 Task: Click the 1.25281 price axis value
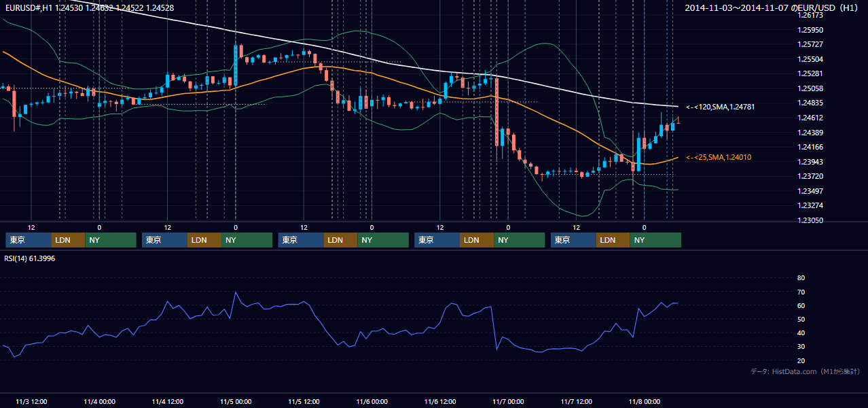tap(810, 73)
